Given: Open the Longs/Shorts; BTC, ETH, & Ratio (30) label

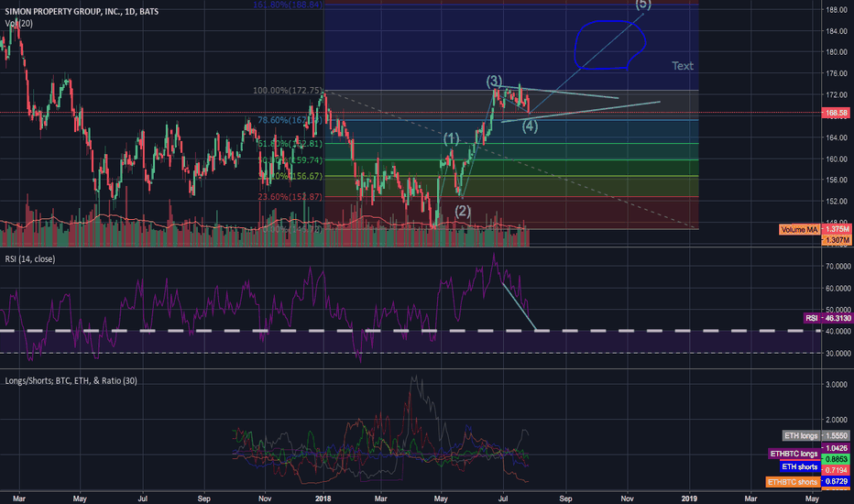Looking at the screenshot, I should (x=71, y=380).
